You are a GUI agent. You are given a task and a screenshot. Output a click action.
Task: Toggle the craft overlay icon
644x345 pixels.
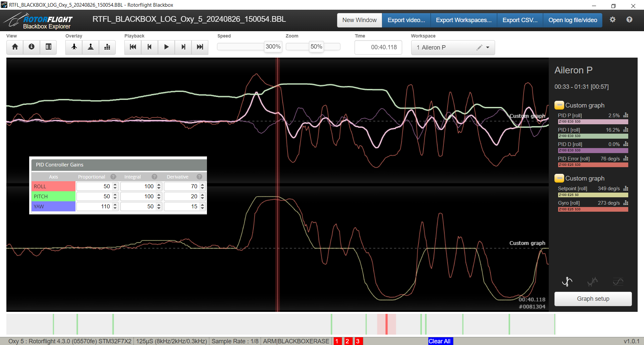[74, 47]
